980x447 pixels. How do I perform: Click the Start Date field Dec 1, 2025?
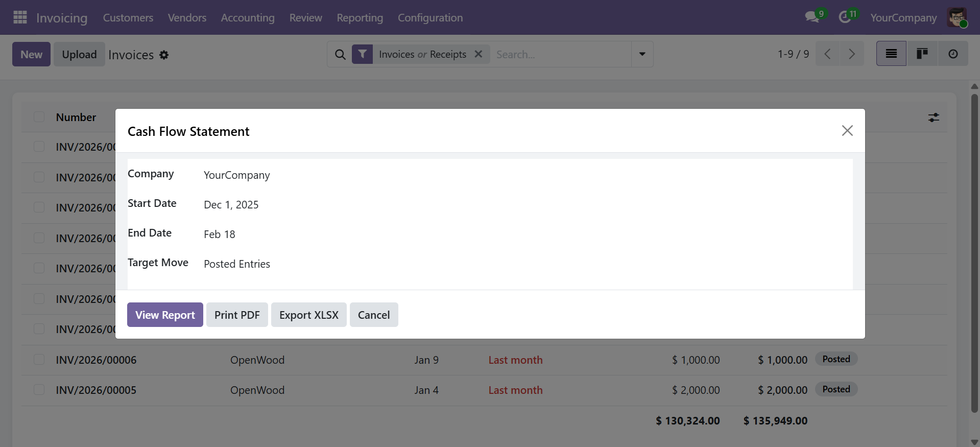point(231,205)
